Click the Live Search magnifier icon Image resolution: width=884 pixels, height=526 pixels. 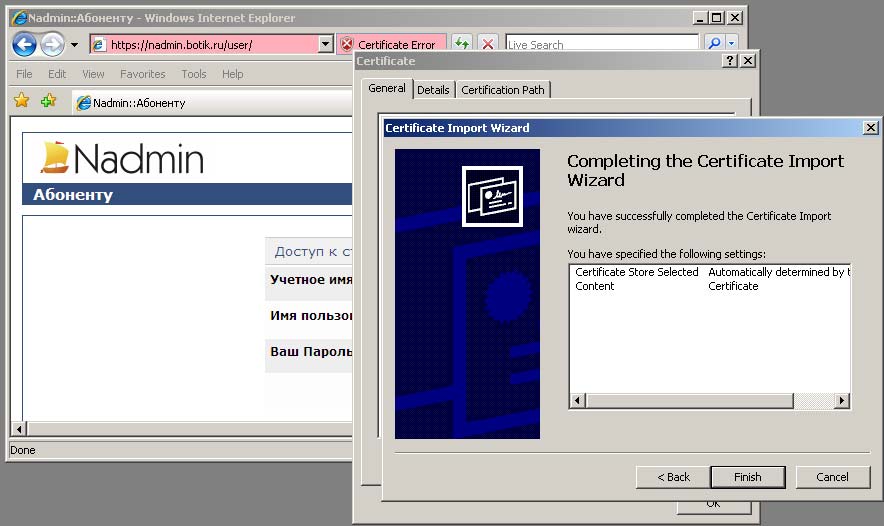coord(714,44)
